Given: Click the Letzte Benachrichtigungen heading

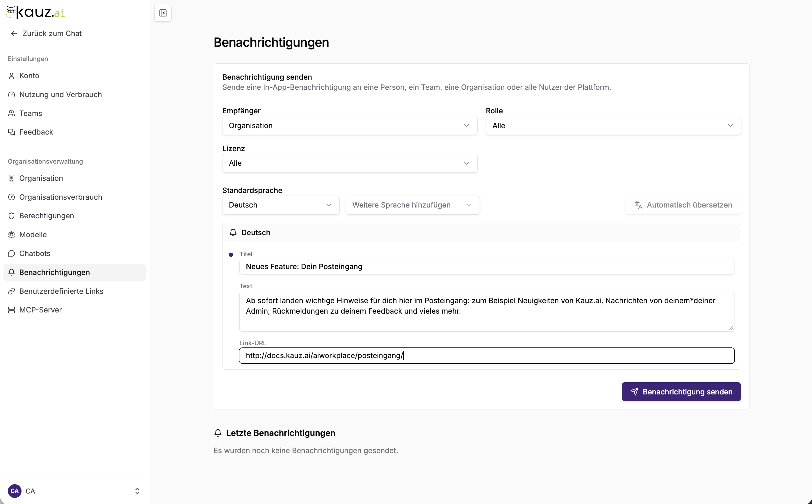Looking at the screenshot, I should click(x=280, y=433).
